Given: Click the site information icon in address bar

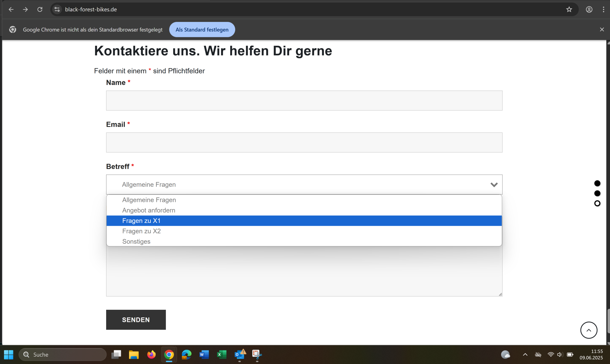Looking at the screenshot, I should pos(57,9).
